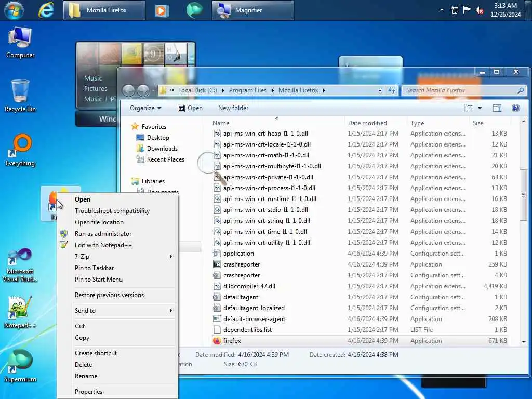Choose Properties in context menu
The height and width of the screenshot is (399, 532).
tap(117, 392)
